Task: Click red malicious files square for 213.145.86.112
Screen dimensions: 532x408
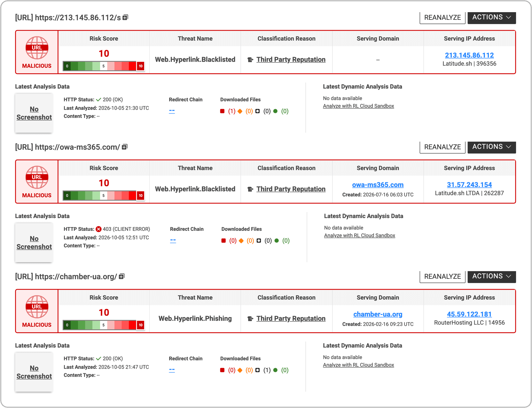Action: [222, 111]
